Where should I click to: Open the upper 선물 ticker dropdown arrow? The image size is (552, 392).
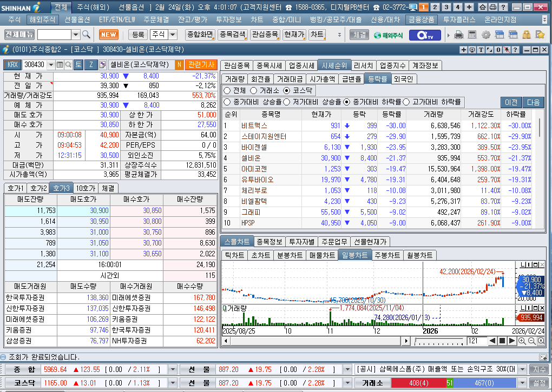[x=347, y=369]
